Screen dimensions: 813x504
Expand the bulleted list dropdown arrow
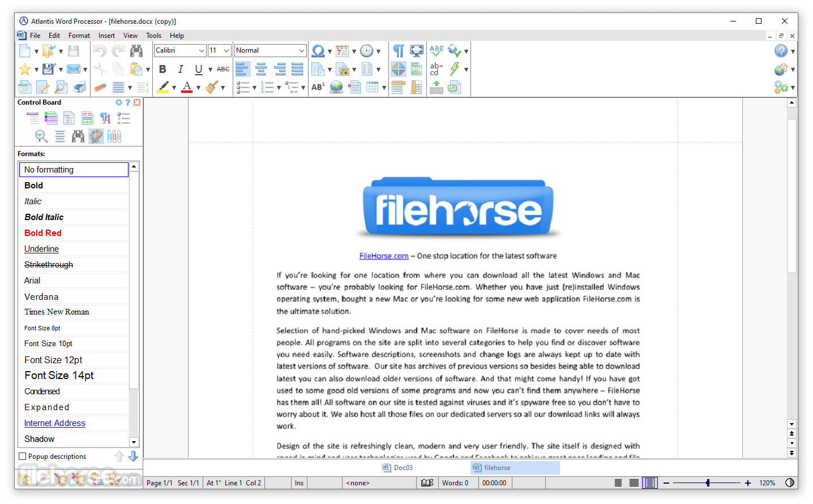(254, 88)
